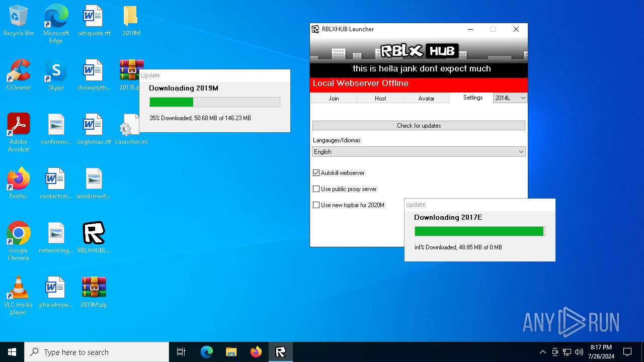Select the 2019M.zip archive icon
Viewport: 644px width, 362px height.
[94, 292]
